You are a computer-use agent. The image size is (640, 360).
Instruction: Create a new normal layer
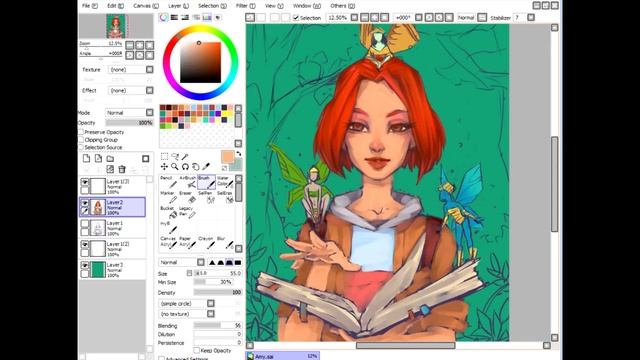pos(87,158)
